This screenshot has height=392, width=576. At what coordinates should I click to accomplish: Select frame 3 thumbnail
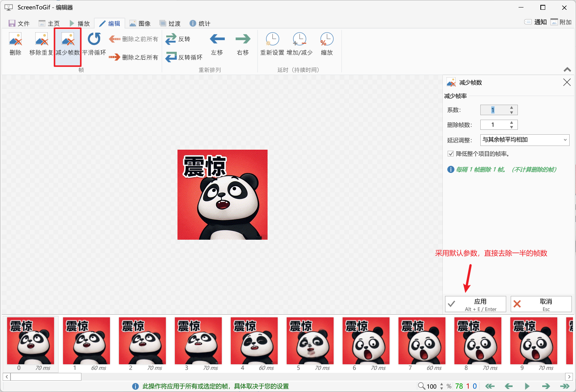click(199, 341)
